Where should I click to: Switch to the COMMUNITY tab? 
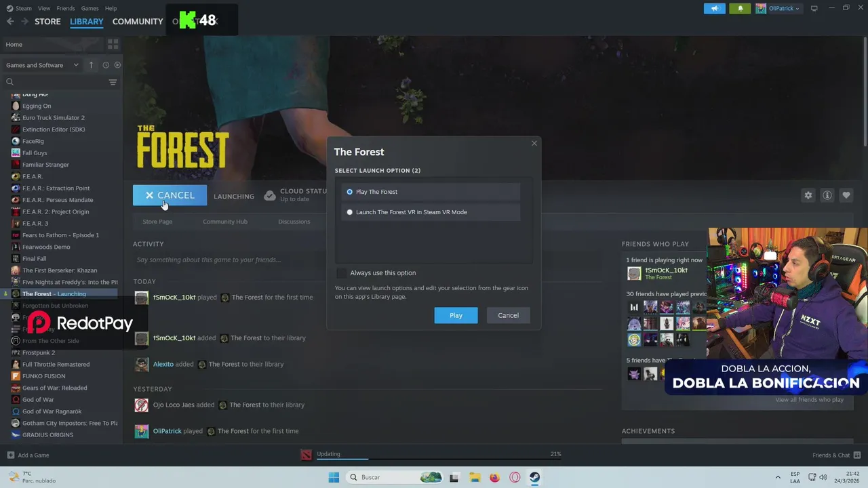click(138, 21)
